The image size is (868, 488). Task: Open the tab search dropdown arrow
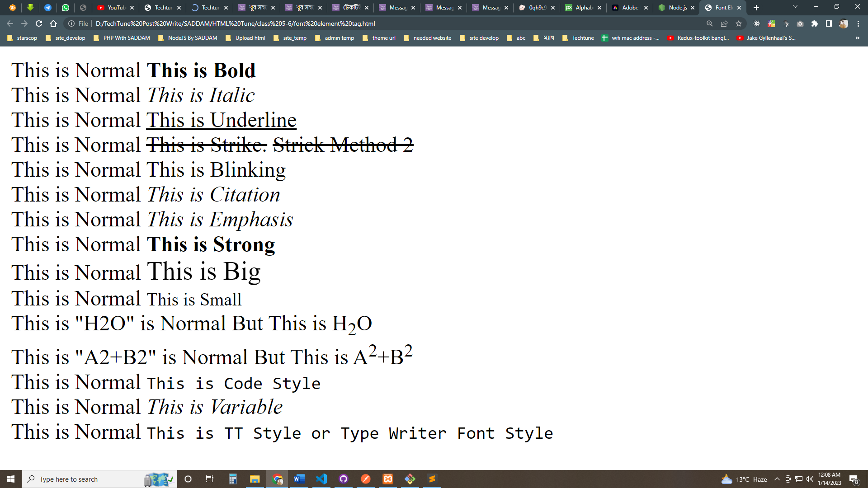pos(795,7)
